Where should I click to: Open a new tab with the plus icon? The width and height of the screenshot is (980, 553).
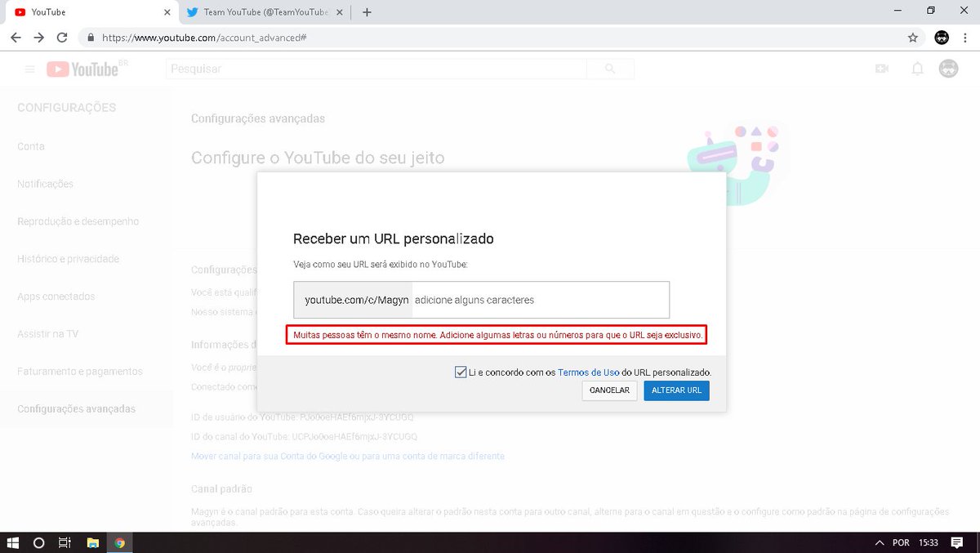pyautogui.click(x=367, y=12)
